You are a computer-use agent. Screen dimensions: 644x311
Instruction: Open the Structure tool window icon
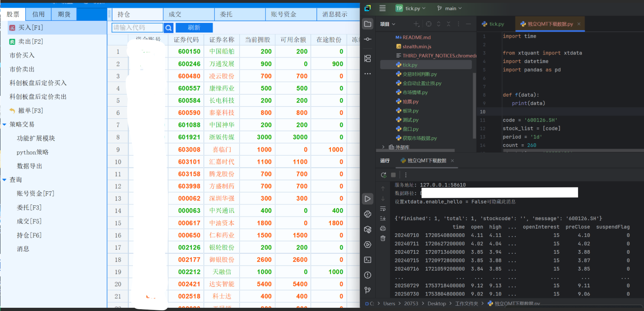pos(367,58)
